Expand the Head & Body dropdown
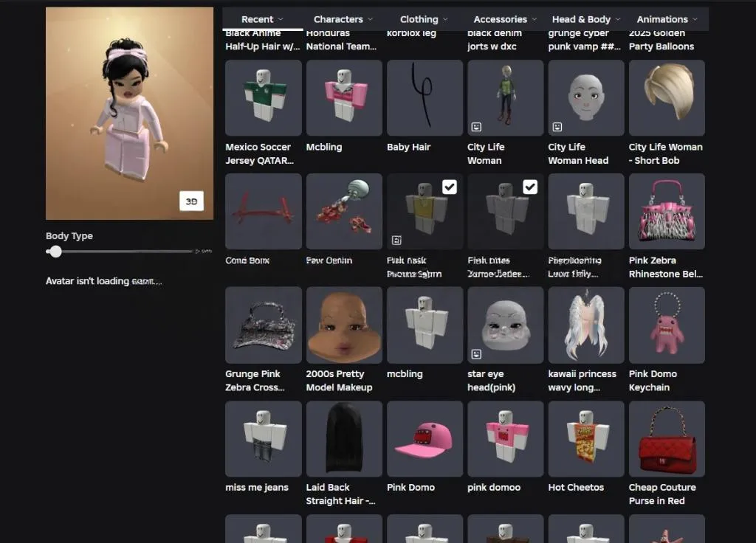 click(586, 19)
